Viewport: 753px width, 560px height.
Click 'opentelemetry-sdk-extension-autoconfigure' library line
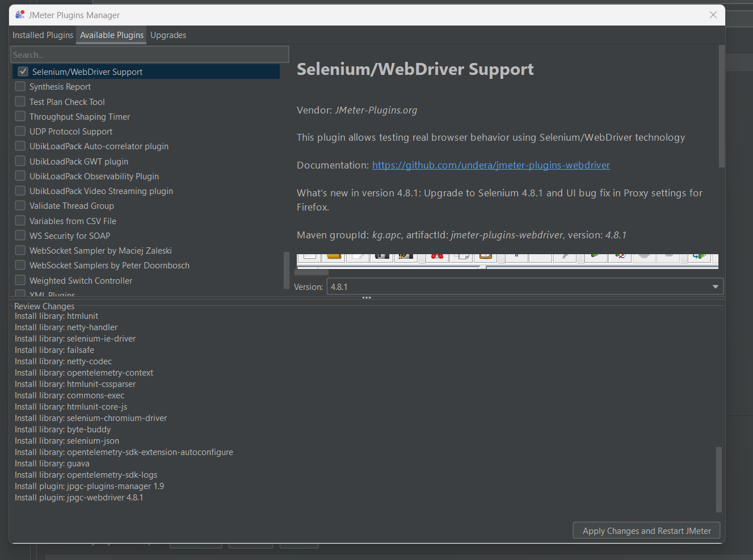coord(124,452)
